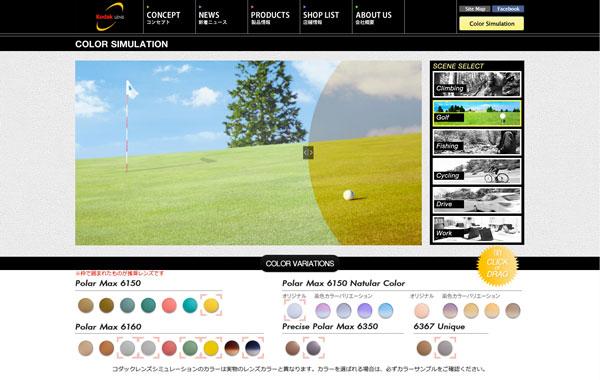Open the NEWS menu item

coord(212,17)
